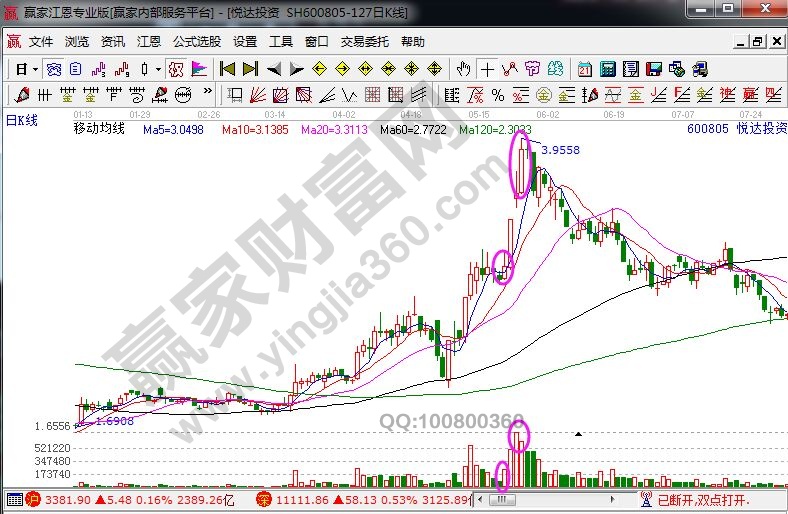This screenshot has width=788, height=514.
Task: Click the black left triangle arrow
Action: coord(273,69)
